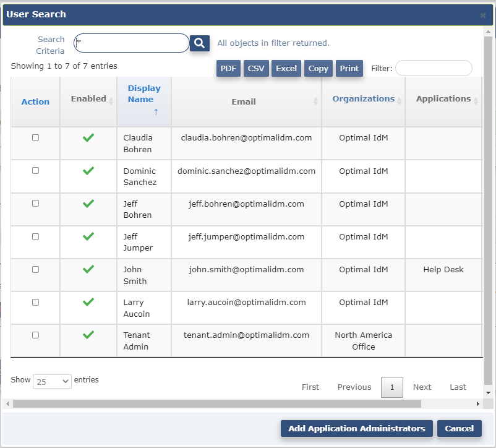This screenshot has width=496, height=448.
Task: Click the vertical scrollbar up arrow
Action: tap(488, 32)
